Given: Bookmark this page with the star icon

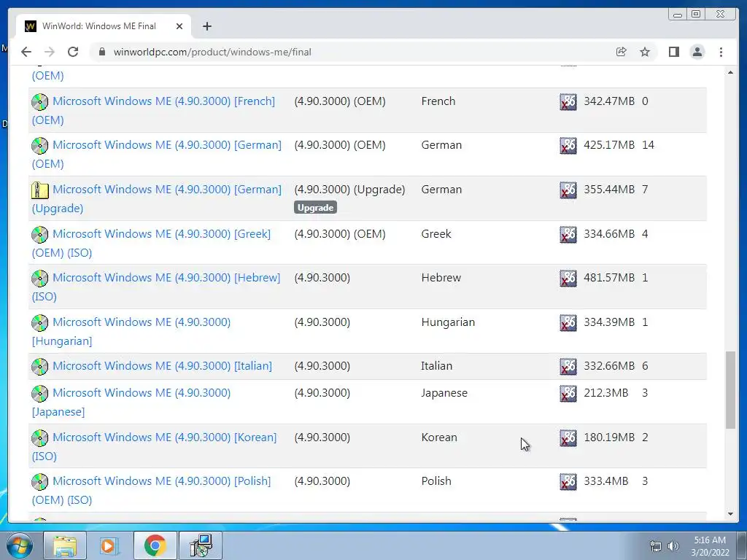Looking at the screenshot, I should 645,52.
